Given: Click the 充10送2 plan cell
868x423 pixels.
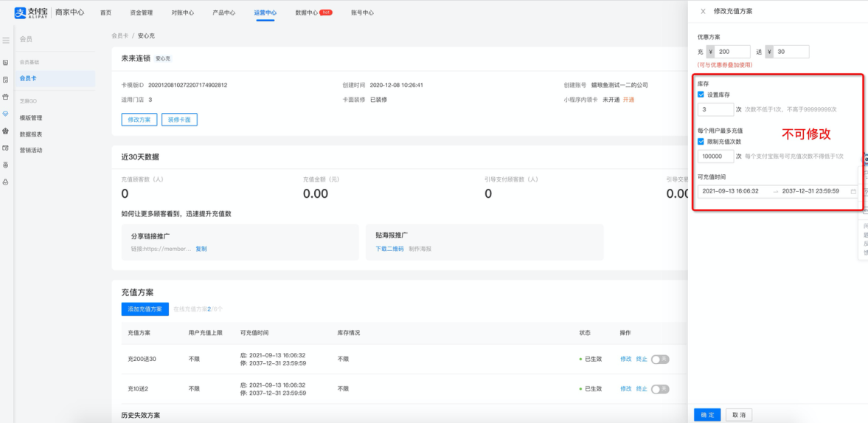Looking at the screenshot, I should [x=138, y=388].
